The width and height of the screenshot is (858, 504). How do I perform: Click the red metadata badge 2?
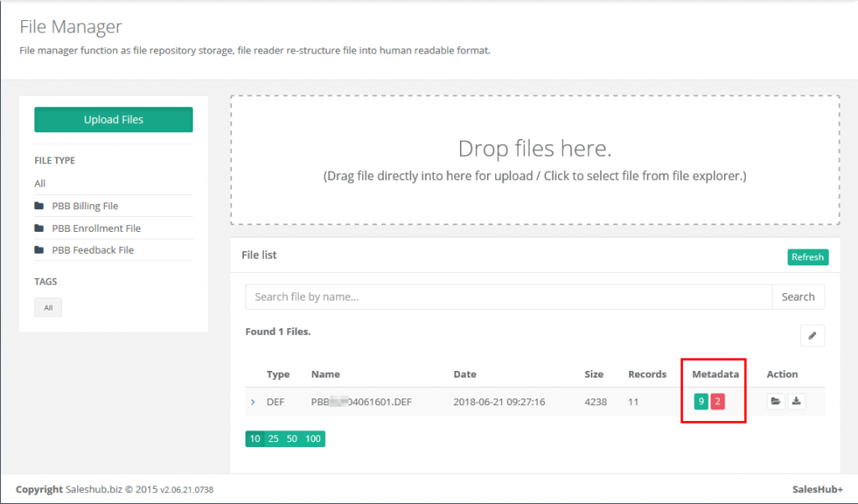pyautogui.click(x=717, y=402)
